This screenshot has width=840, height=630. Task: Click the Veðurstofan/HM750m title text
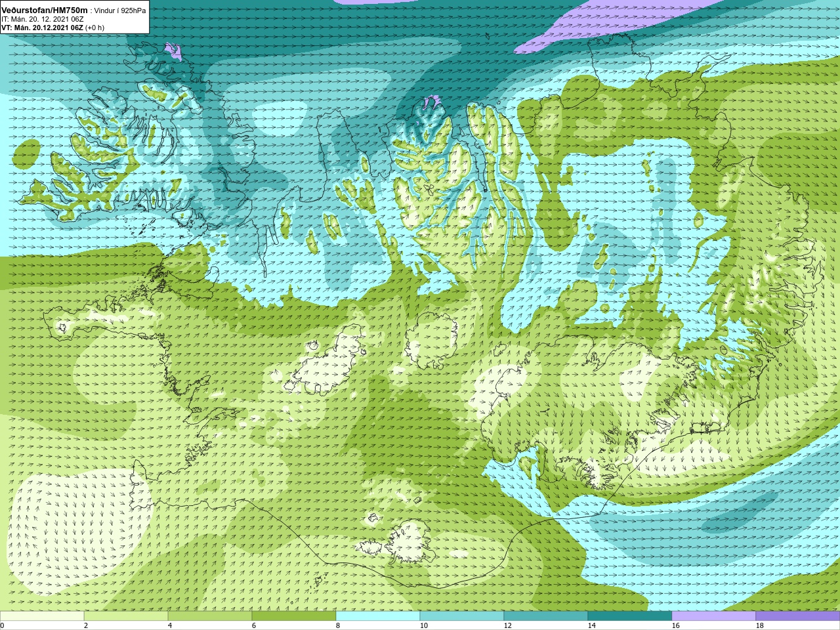45,10
